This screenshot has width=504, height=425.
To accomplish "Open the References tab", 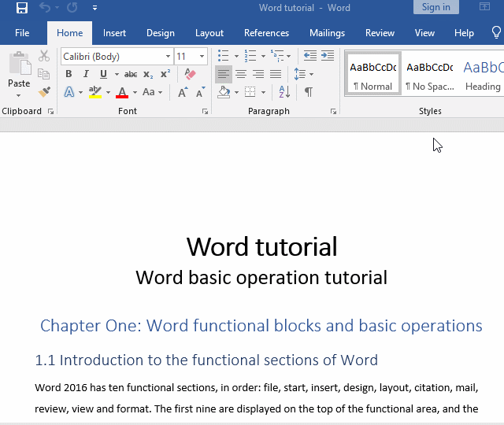I will 266,33.
